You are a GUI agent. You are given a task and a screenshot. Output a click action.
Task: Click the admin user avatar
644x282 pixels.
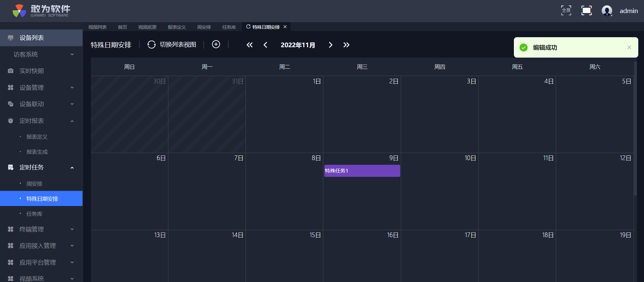coord(607,11)
